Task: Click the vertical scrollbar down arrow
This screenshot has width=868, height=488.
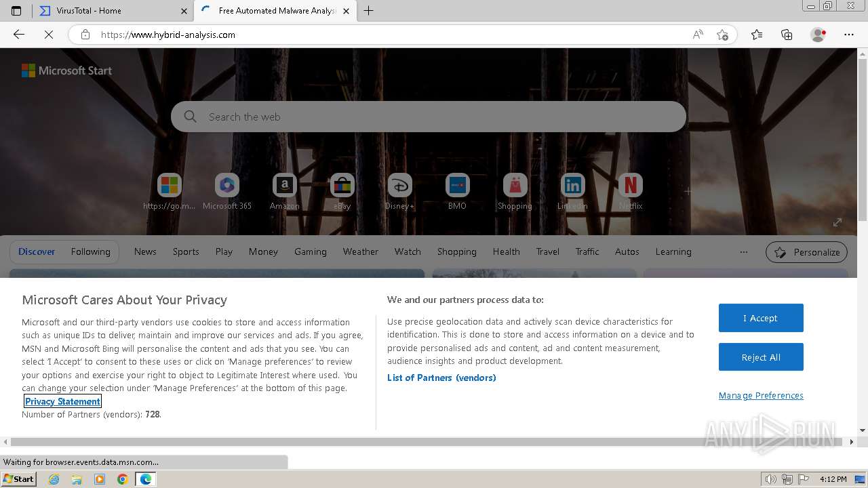Action: 863,430
